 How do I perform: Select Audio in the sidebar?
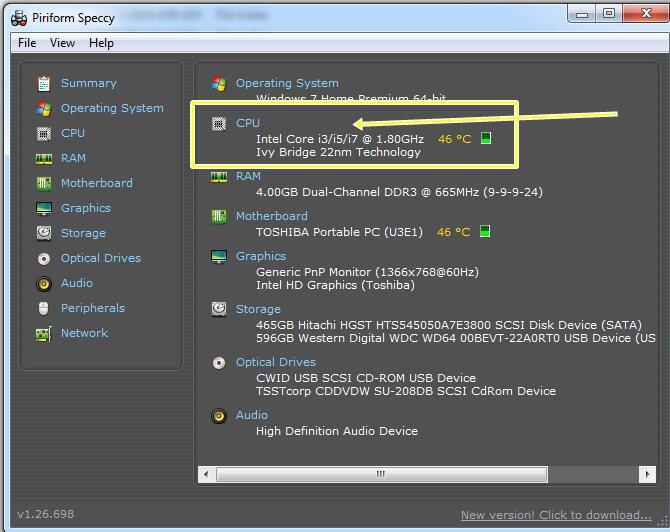click(76, 283)
